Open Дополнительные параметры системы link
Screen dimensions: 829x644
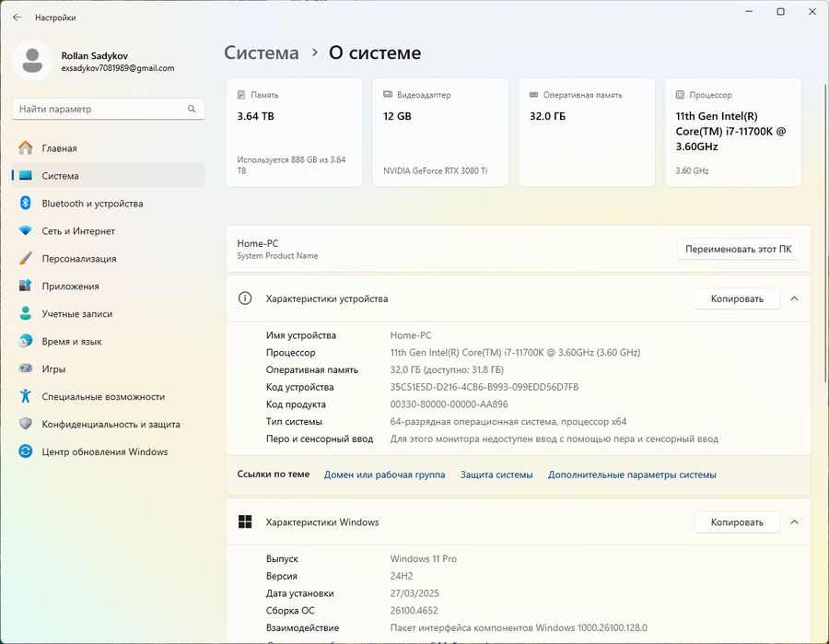point(632,474)
